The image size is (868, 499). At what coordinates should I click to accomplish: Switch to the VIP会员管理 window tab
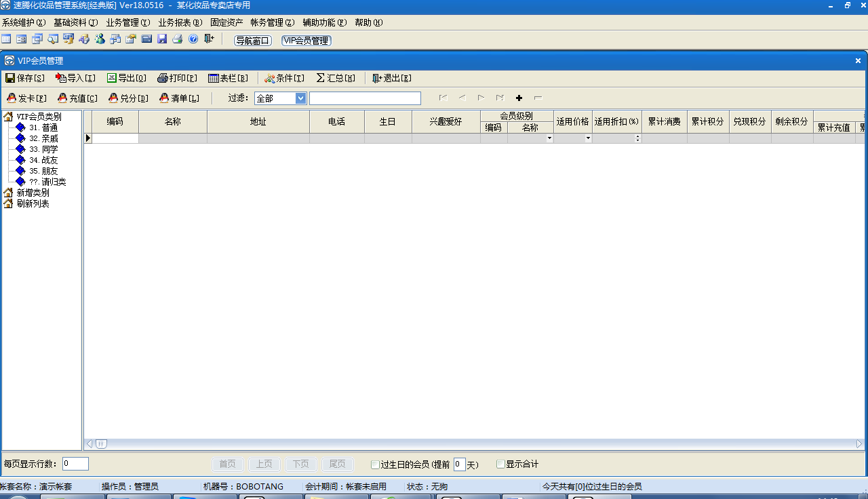[x=306, y=41]
